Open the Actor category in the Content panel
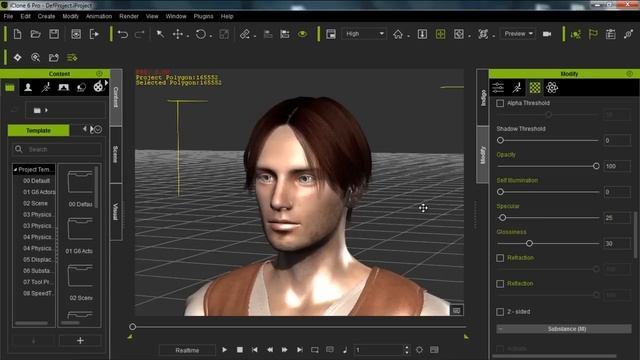 coord(28,87)
